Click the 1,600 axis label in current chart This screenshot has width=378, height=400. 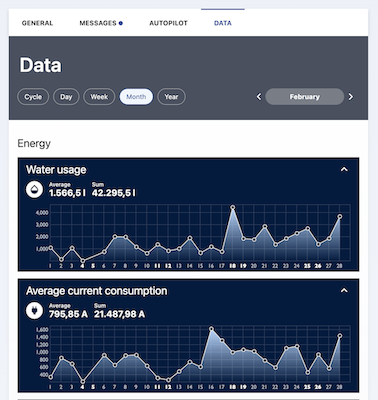click(42, 330)
